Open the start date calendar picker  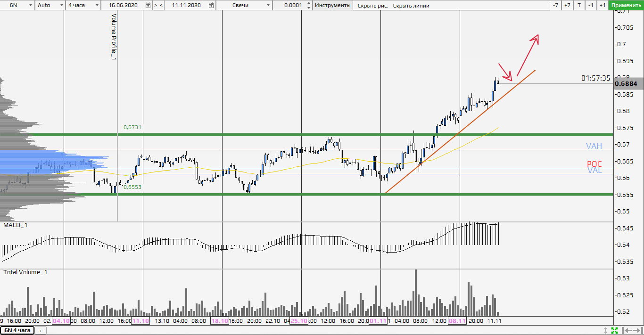(148, 5)
